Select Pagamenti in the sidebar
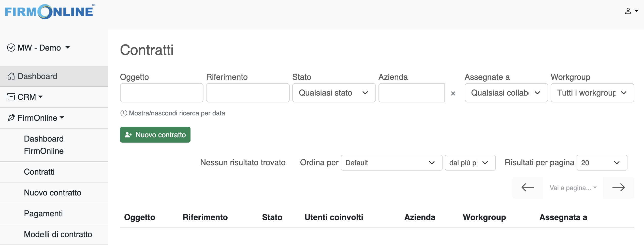Screen dimensions: 644x245 43,213
